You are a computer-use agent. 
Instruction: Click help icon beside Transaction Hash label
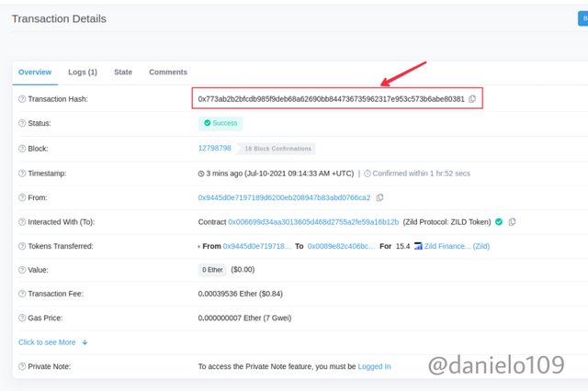[x=22, y=99]
